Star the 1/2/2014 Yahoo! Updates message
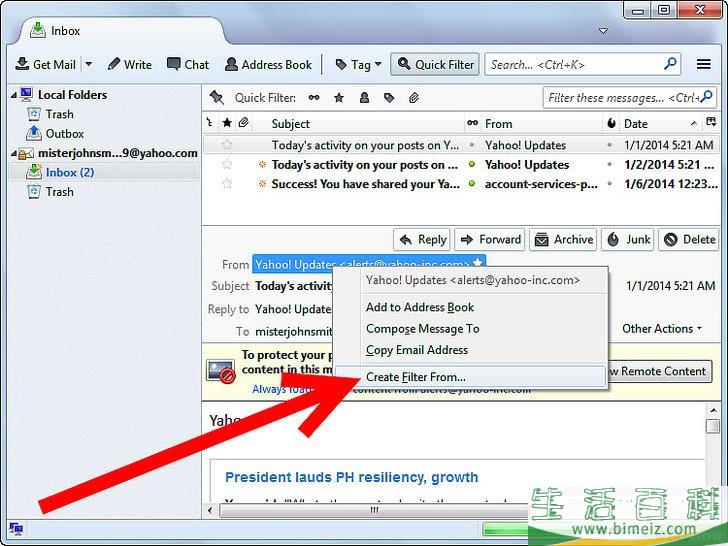This screenshot has height=546, width=728. [x=227, y=164]
